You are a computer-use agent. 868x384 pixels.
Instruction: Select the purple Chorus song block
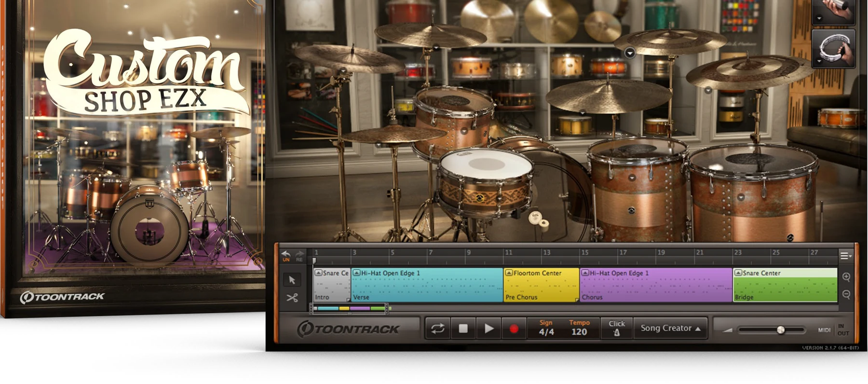click(x=656, y=286)
